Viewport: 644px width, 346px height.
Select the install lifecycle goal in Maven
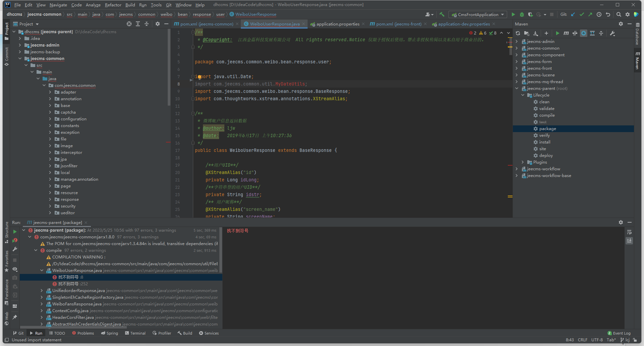[544, 142]
